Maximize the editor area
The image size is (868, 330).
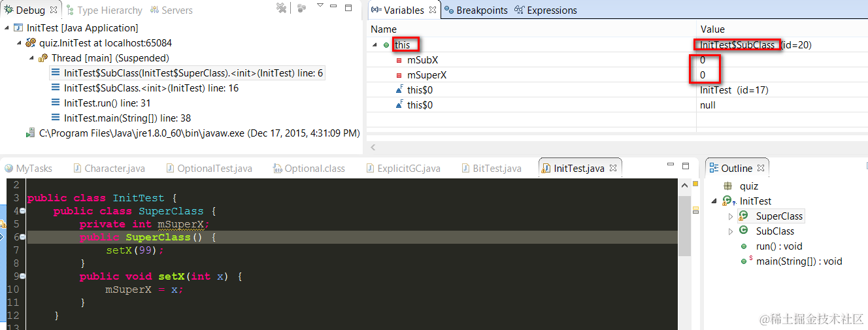coord(686,166)
